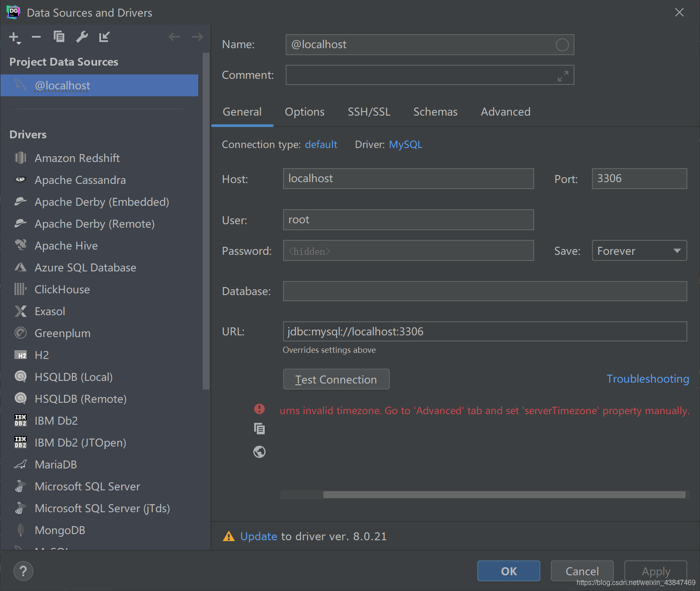Open the Troubleshooting link
Image resolution: width=700 pixels, height=591 pixels.
coord(647,379)
